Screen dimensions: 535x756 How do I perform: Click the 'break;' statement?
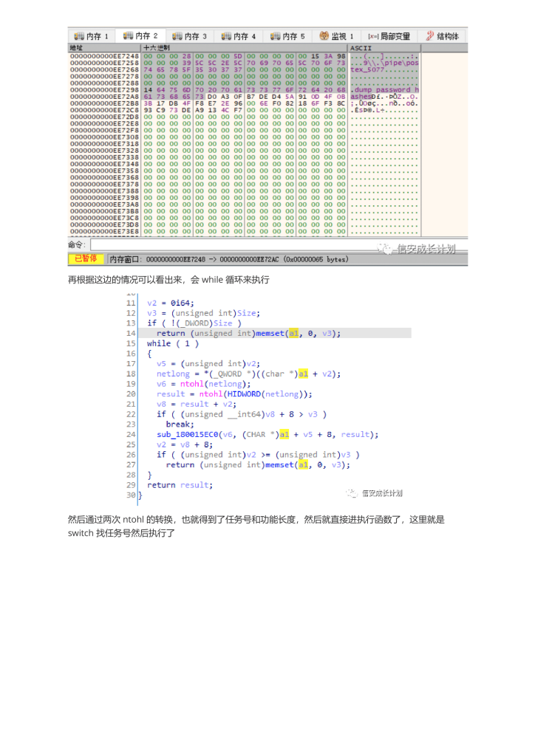point(180,425)
